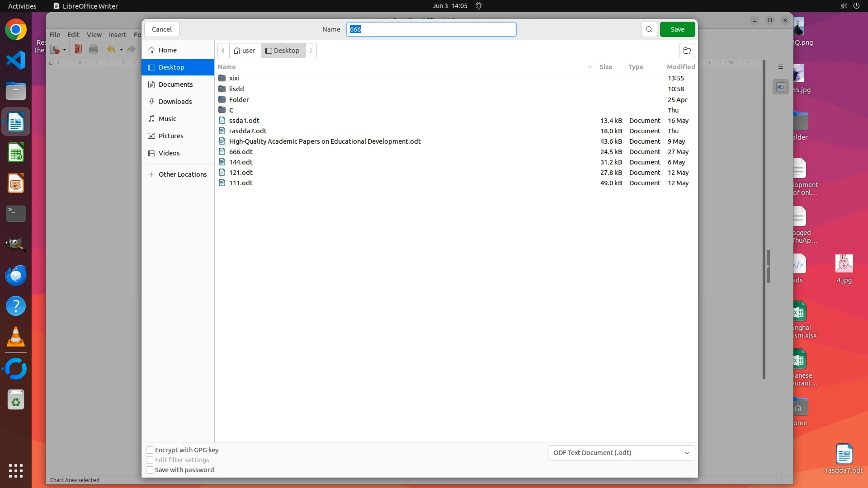Toggle the Edit filter settings checkbox
The height and width of the screenshot is (488, 868).
150,460
